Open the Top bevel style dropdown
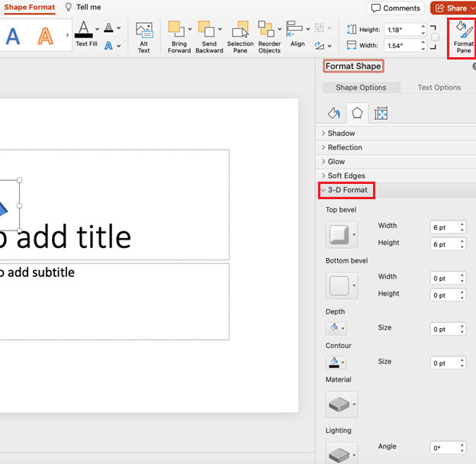Viewport: 476px width, 464px height. 342,235
